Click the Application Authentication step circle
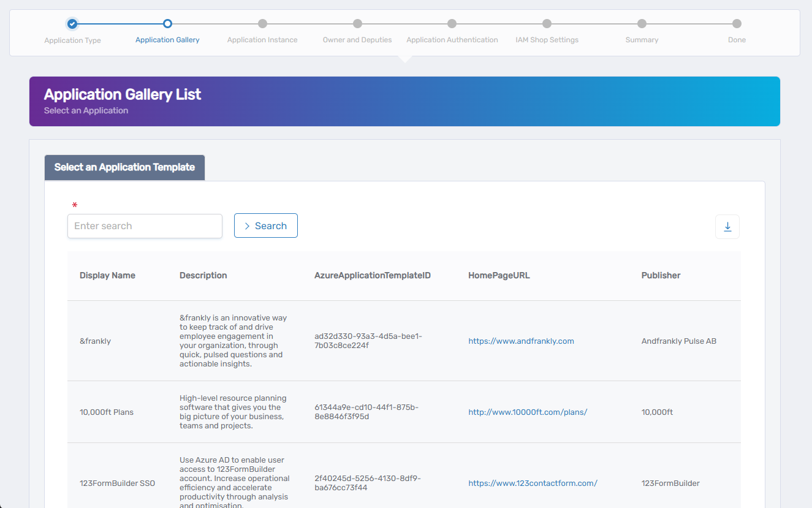812x508 pixels. [452, 24]
